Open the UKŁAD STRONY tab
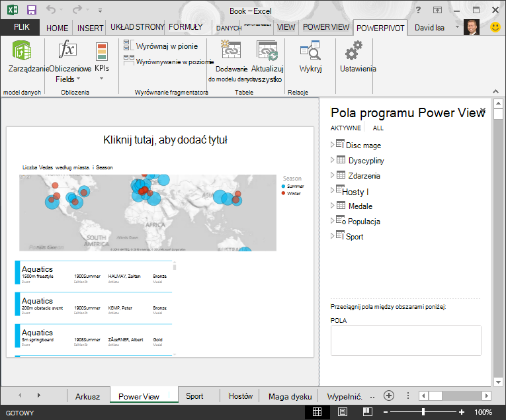The height and width of the screenshot is (420, 506). 138,26
